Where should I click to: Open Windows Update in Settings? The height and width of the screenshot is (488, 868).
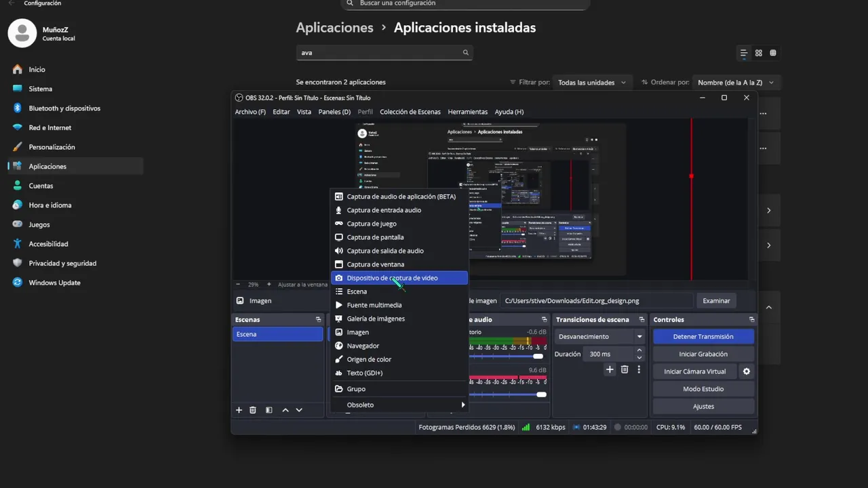pyautogui.click(x=75, y=283)
